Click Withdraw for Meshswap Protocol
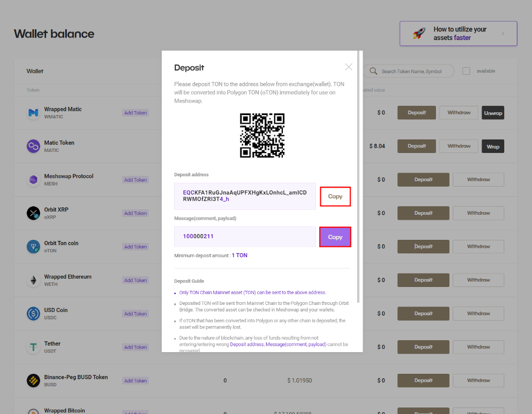The image size is (532, 414). click(x=478, y=180)
